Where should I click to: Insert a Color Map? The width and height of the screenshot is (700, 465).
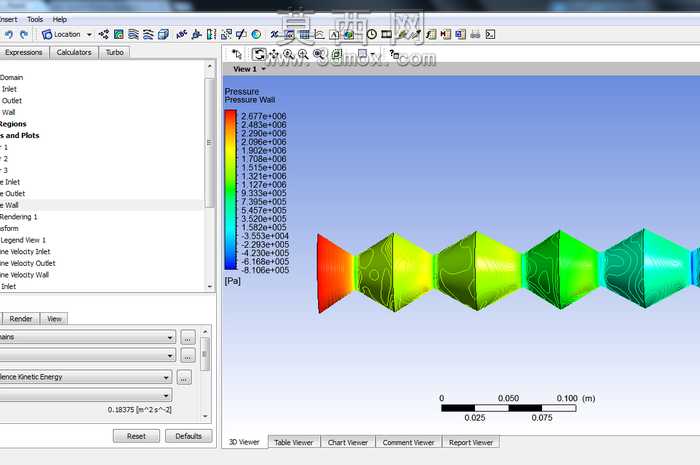click(256, 34)
